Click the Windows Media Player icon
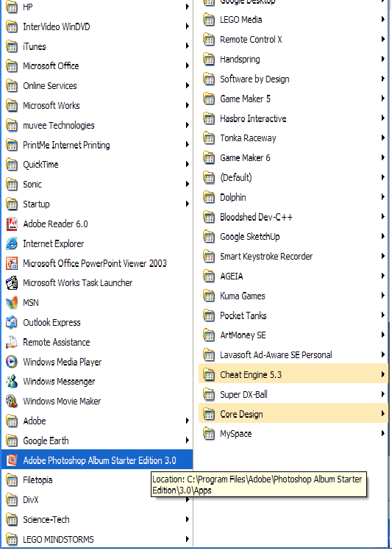The image size is (392, 553). pyautogui.click(x=12, y=362)
